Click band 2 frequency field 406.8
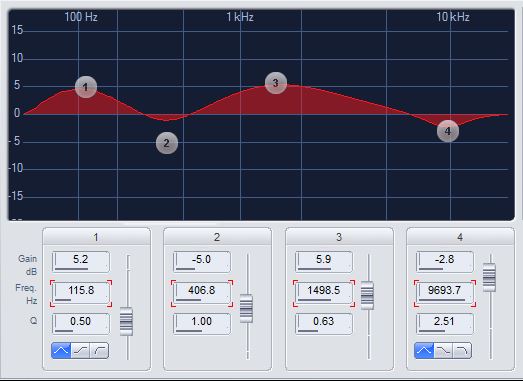Screen dimensions: 523x381 (202, 293)
